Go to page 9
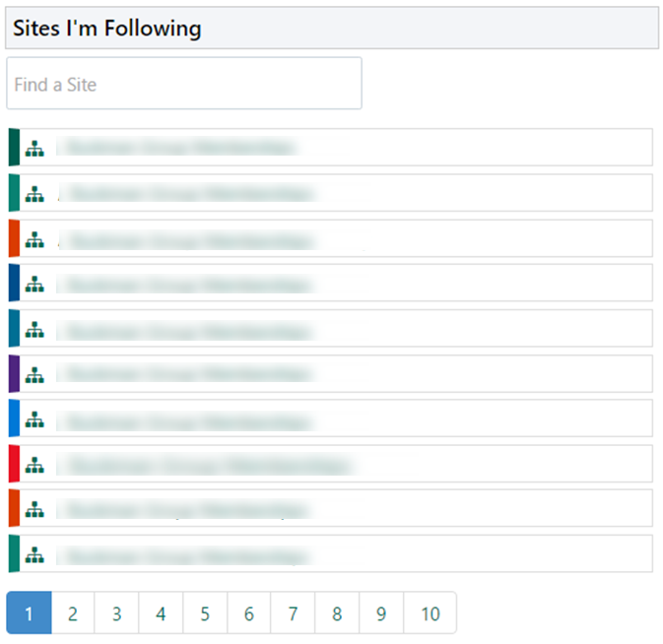Screen dimensions: 663x644 click(x=381, y=613)
